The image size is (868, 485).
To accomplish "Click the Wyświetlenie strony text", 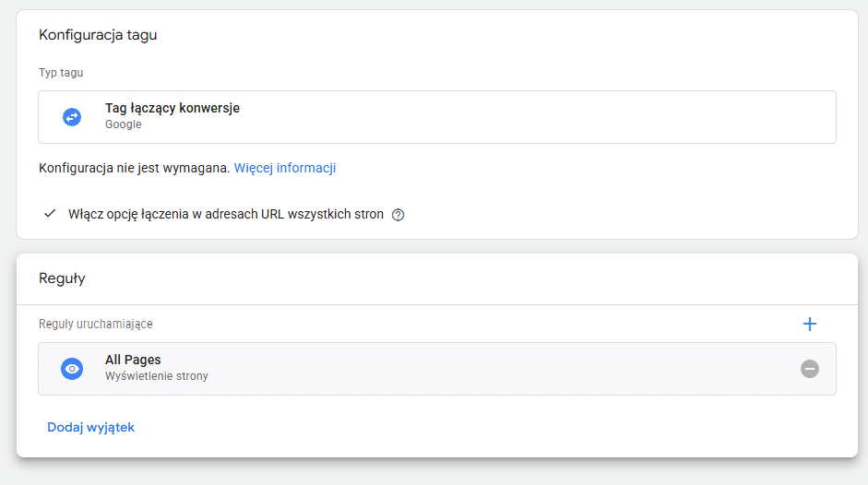I will [x=157, y=376].
